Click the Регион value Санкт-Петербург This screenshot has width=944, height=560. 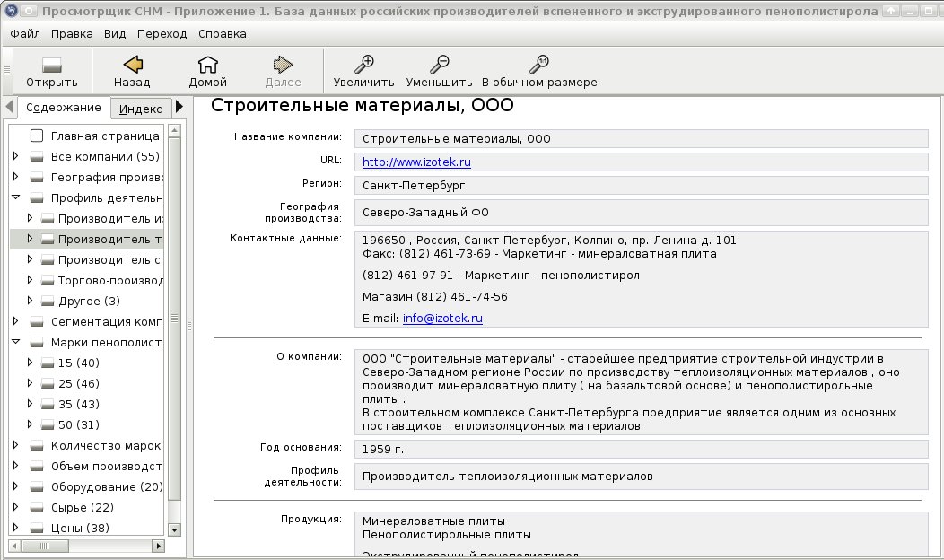pyautogui.click(x=642, y=186)
